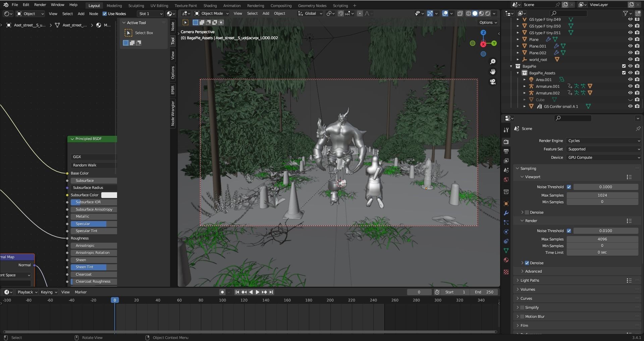Image resolution: width=644 pixels, height=341 pixels.
Task: Open the Modifiers wrench properties tab
Action: (x=506, y=213)
